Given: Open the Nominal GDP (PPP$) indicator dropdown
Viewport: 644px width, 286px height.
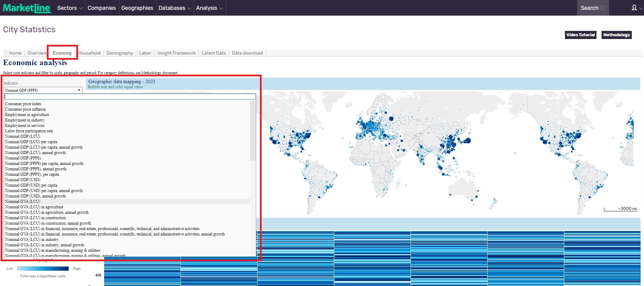Looking at the screenshot, I should (43, 90).
